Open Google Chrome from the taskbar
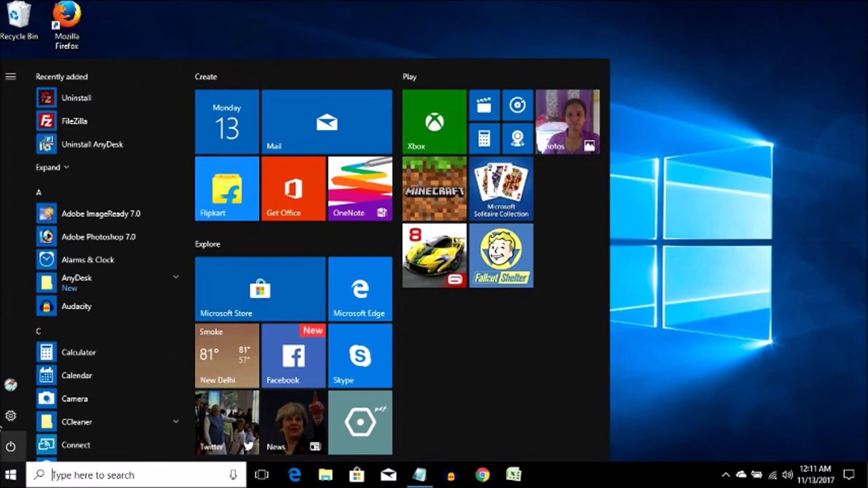 [x=482, y=475]
